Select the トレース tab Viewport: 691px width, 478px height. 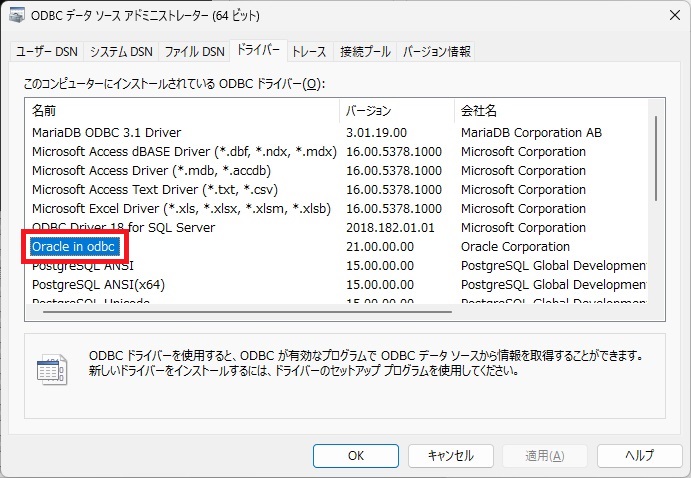(x=309, y=51)
